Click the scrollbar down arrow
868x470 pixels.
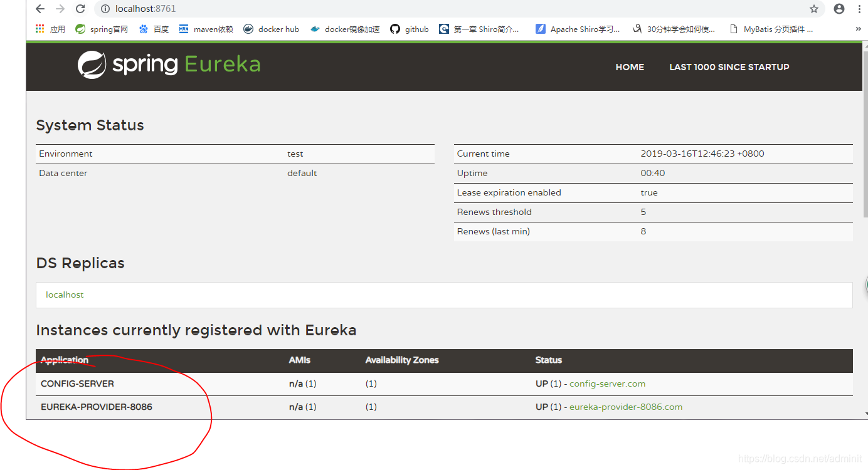(865, 414)
